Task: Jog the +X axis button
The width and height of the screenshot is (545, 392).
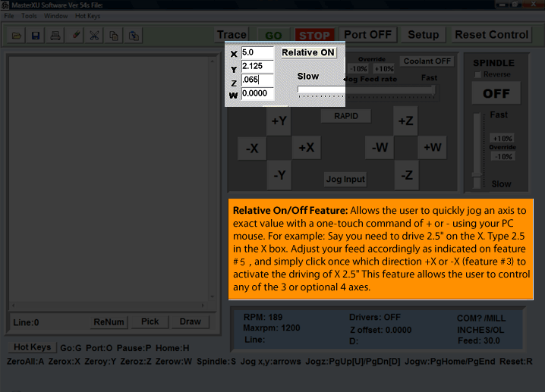Action: point(306,148)
